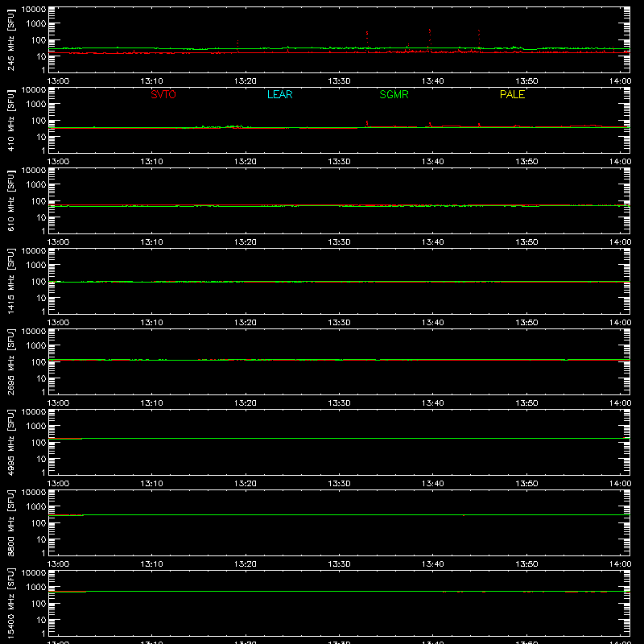Select the 8800 MHz [SFU] axis title
The image size is (644, 644).
tap(11, 523)
